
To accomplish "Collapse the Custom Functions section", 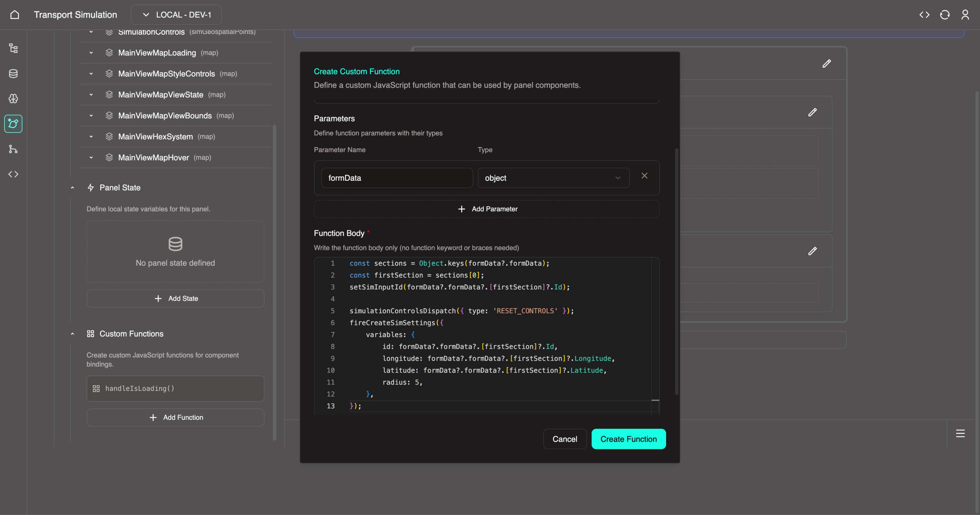I will click(72, 333).
